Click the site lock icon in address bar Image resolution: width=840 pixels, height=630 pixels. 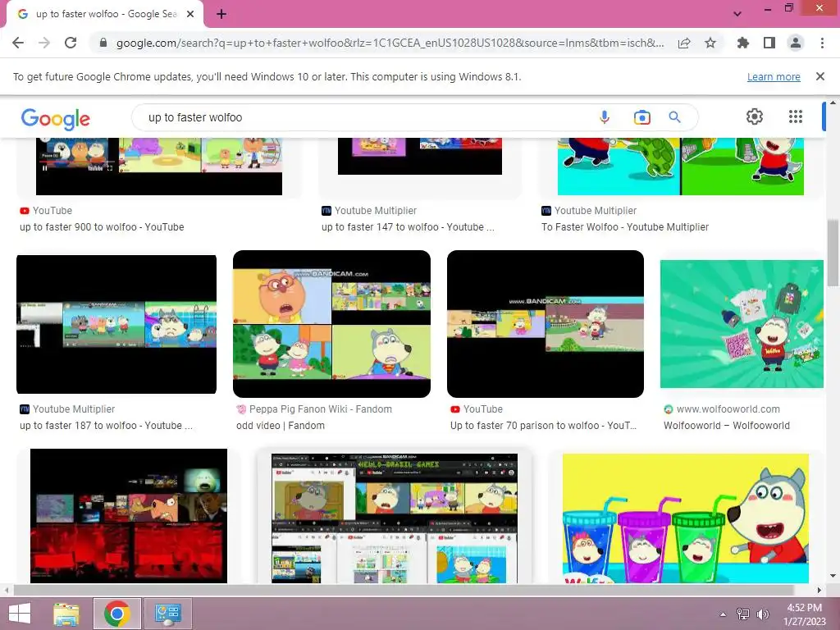pos(103,43)
